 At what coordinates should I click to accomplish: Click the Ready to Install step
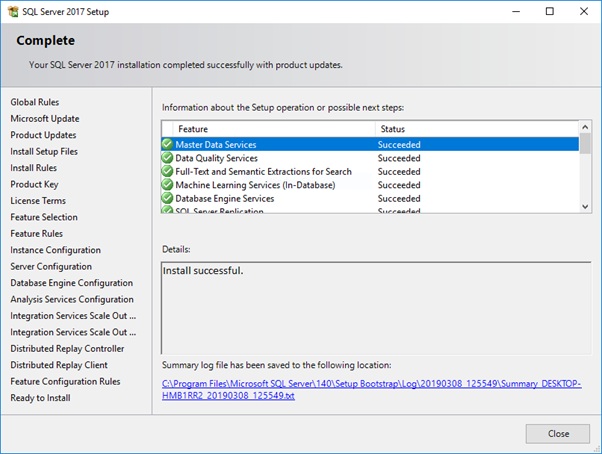[40, 398]
